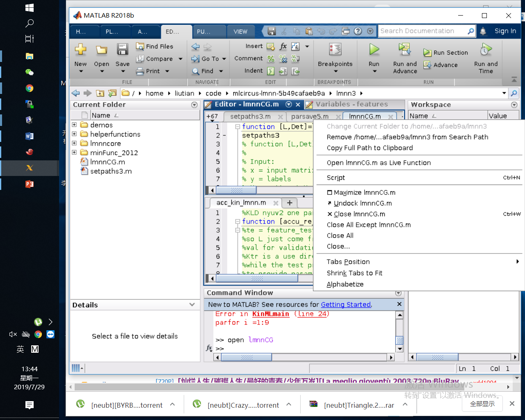Viewport: 525px width, 420px height.
Task: Click the Run Section icon
Action: [427, 52]
